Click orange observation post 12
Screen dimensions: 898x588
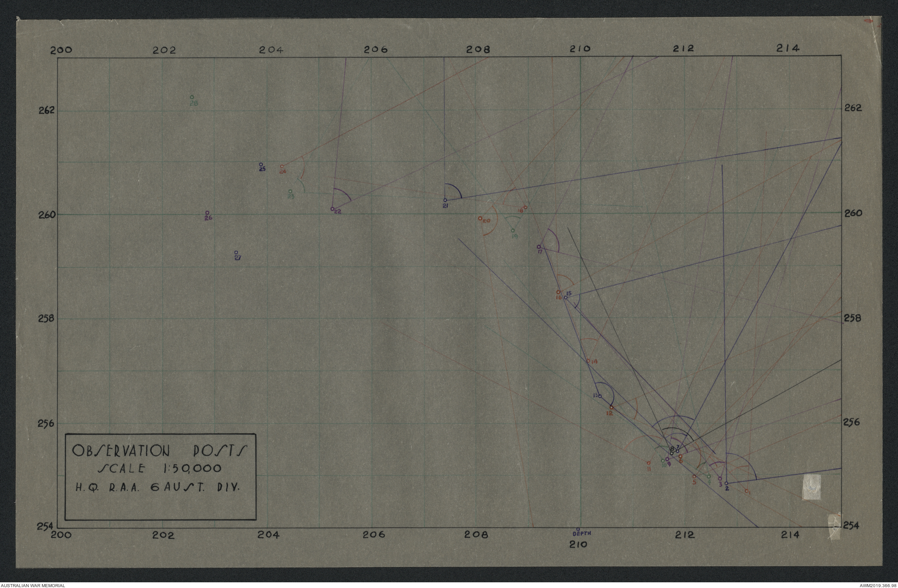(611, 407)
